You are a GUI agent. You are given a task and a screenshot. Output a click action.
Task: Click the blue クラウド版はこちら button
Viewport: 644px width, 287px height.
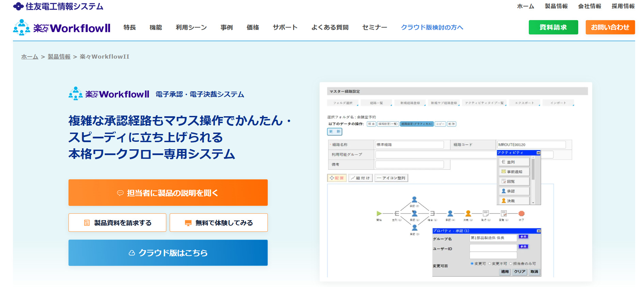168,253
